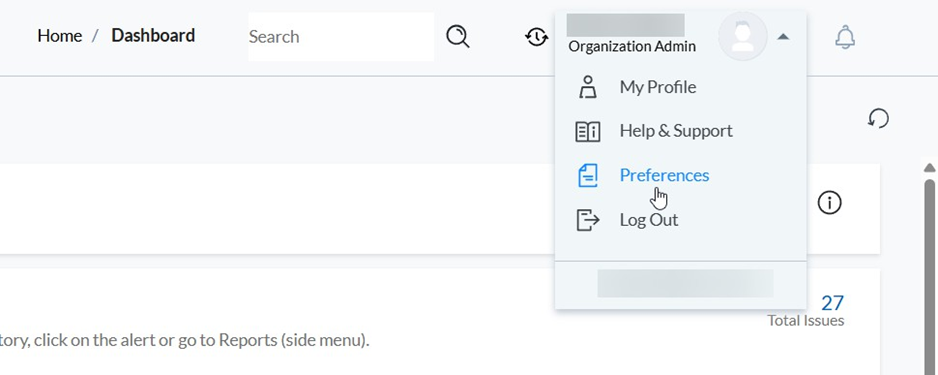This screenshot has width=938, height=375.
Task: Click the user avatar picture
Action: click(x=742, y=36)
